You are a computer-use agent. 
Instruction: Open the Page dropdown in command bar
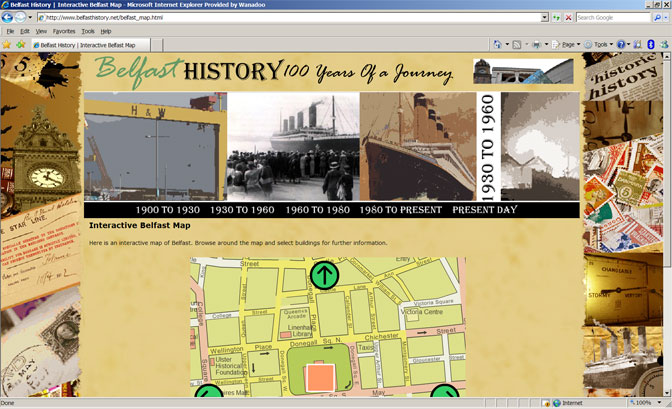pos(566,45)
